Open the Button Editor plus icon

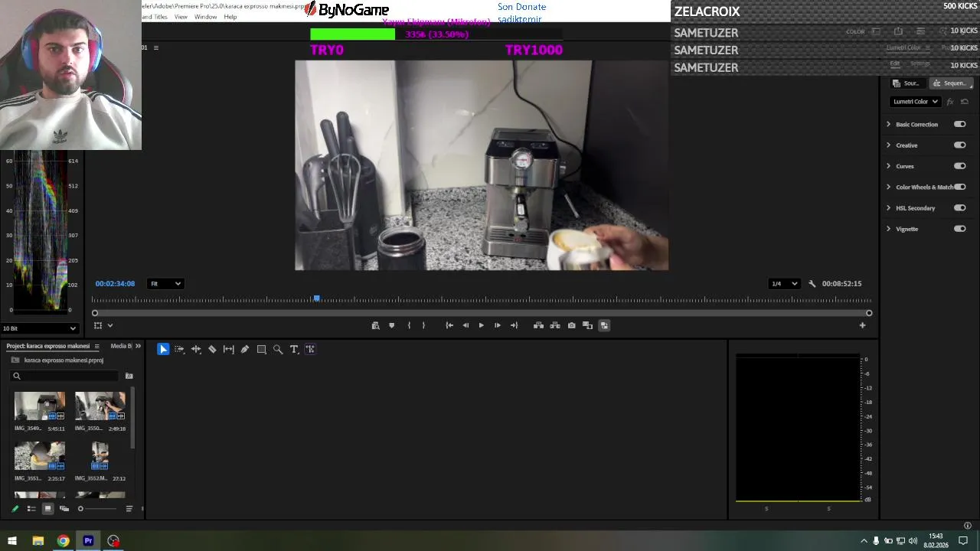pos(862,325)
